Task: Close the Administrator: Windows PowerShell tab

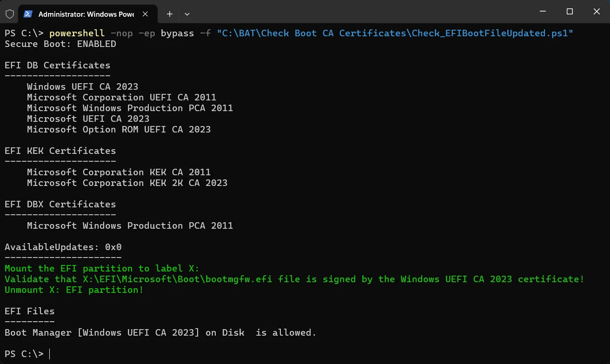Action: pos(146,14)
